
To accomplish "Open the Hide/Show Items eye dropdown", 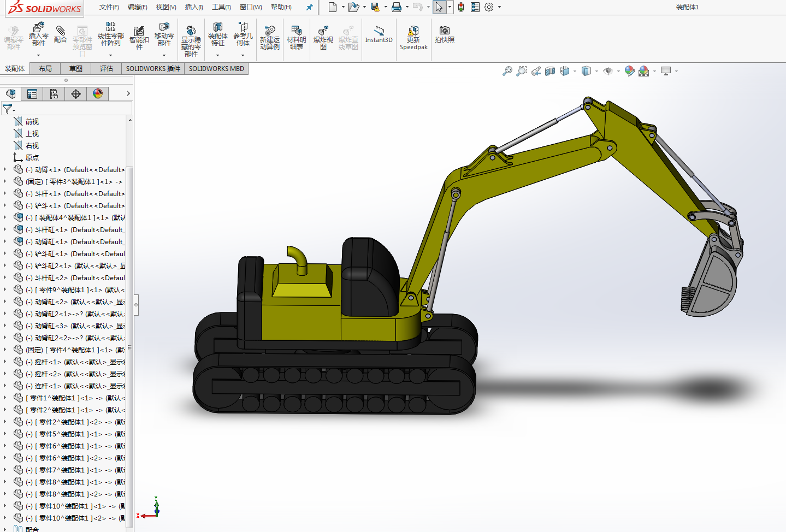I will 608,71.
